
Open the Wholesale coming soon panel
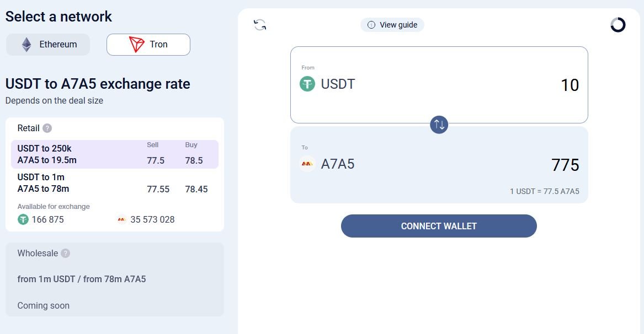coord(115,279)
